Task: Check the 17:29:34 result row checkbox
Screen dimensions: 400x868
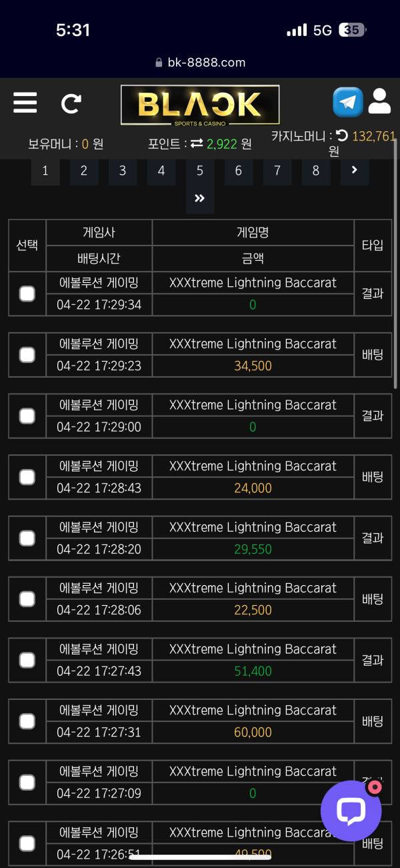Action: point(27,294)
